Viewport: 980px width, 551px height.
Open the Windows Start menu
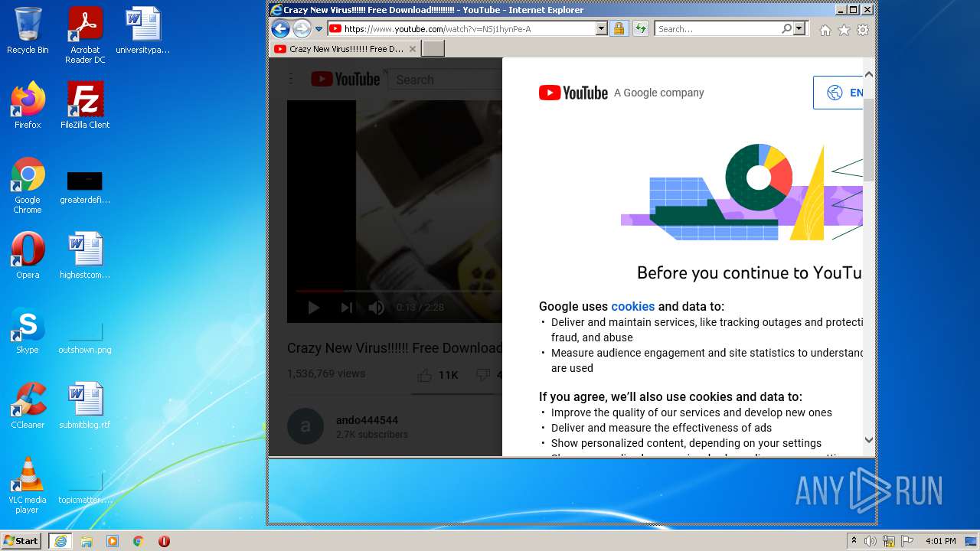[21, 540]
